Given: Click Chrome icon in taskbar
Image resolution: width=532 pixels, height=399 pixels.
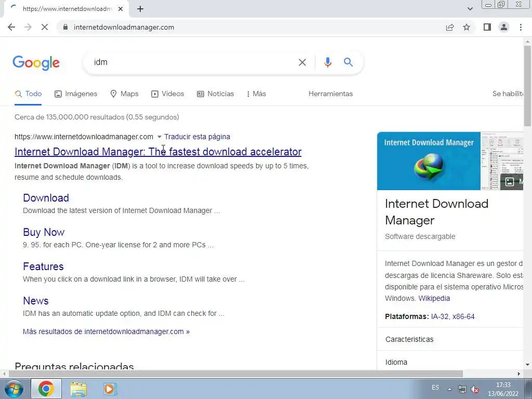Looking at the screenshot, I should 46,389.
